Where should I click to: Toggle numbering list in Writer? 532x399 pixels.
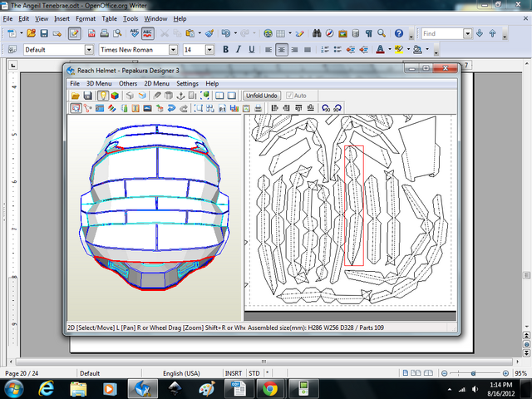point(325,50)
